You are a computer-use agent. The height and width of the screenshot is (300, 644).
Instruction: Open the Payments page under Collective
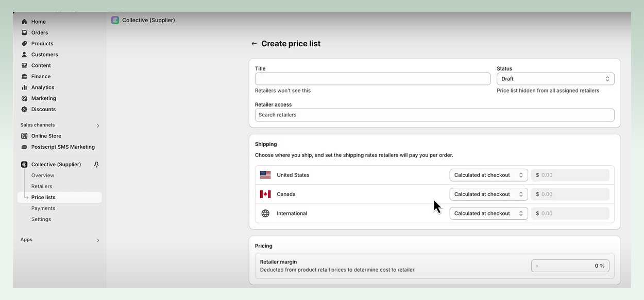click(x=43, y=208)
